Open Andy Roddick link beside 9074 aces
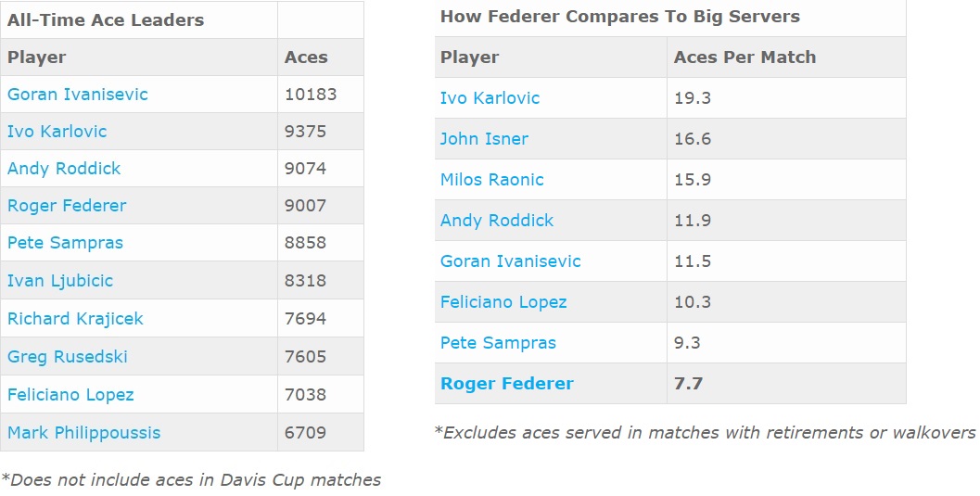The width and height of the screenshot is (980, 496). click(x=64, y=169)
